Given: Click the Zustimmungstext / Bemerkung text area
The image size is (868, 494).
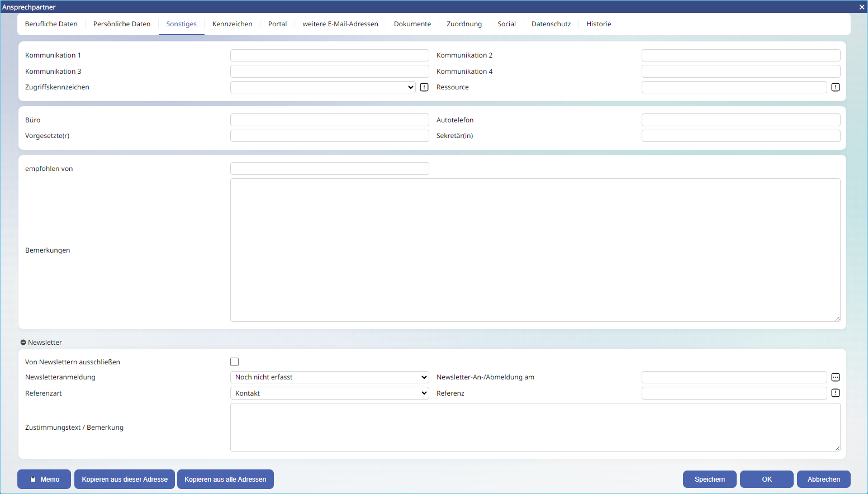Looking at the screenshot, I should 535,427.
